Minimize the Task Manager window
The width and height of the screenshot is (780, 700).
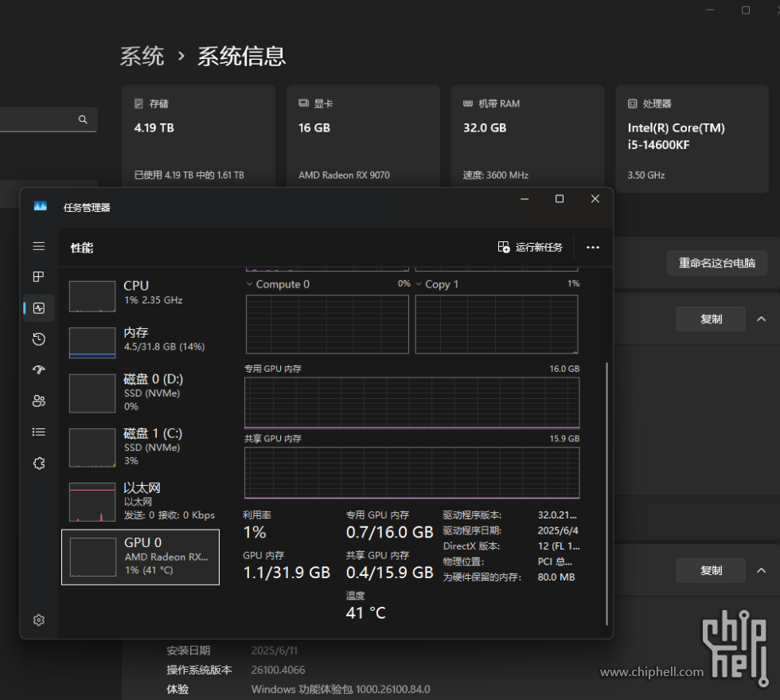(525, 199)
